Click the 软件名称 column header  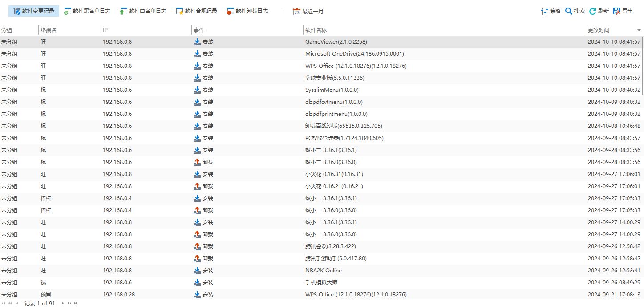pos(445,30)
